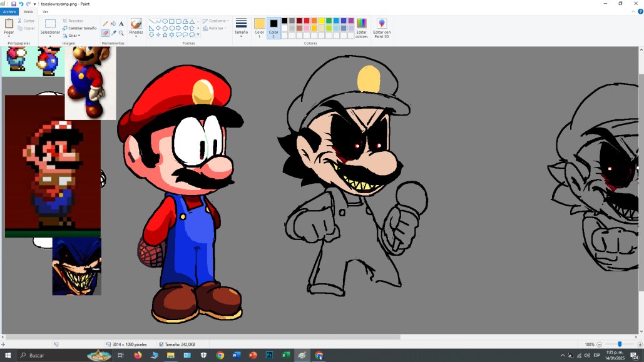Viewport: 644px width, 362px height.
Task: Click Editar con Paint 3D
Action: pos(382,28)
